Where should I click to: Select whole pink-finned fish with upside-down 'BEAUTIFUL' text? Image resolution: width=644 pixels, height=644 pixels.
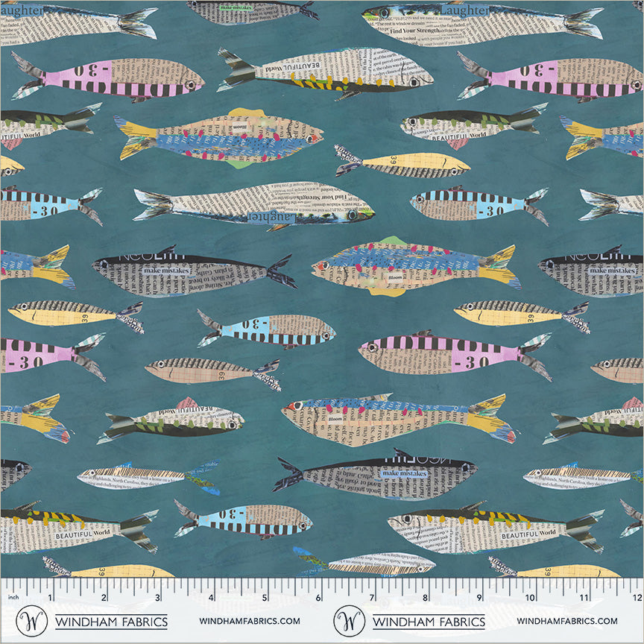[171, 421]
